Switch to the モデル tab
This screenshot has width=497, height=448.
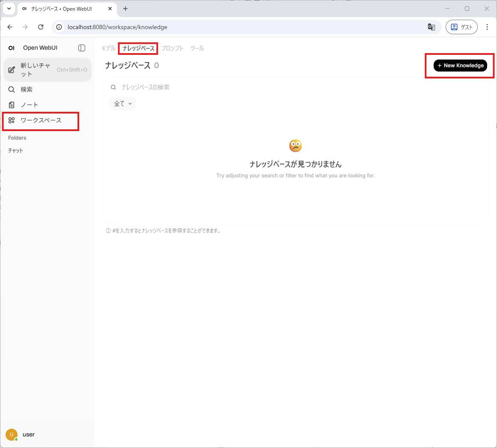pyautogui.click(x=108, y=48)
